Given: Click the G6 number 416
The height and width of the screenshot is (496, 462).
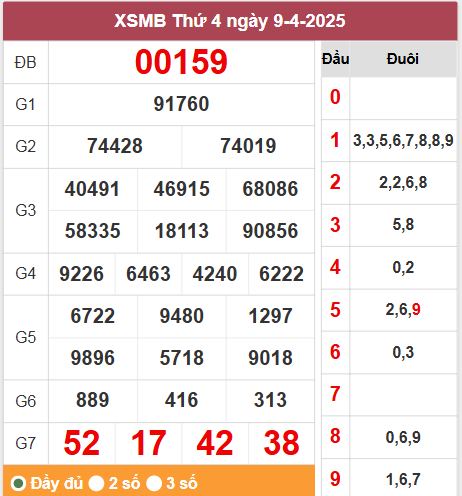Looking at the screenshot, I should (x=182, y=400).
